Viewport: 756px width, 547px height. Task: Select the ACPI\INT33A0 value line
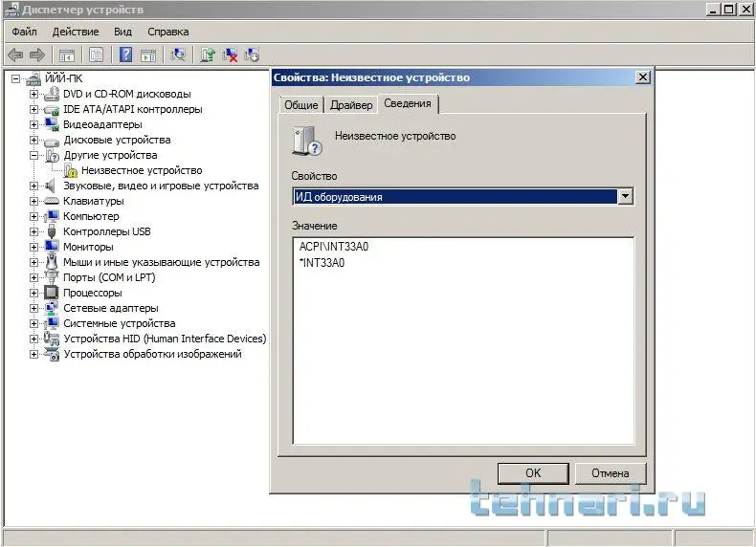[x=334, y=247]
